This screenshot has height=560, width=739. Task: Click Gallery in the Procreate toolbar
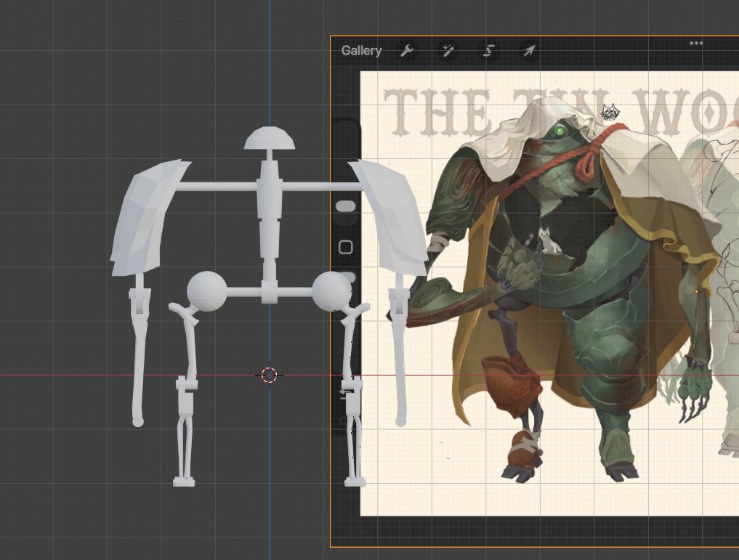click(361, 50)
